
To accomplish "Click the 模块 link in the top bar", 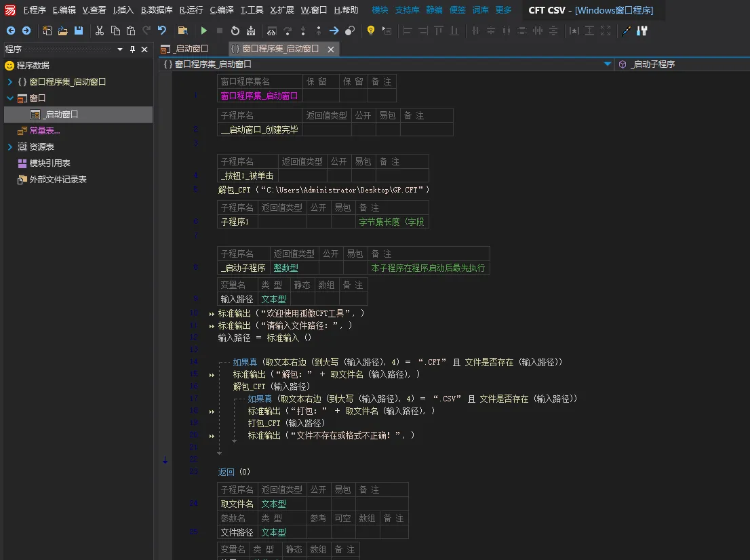I will tap(380, 10).
